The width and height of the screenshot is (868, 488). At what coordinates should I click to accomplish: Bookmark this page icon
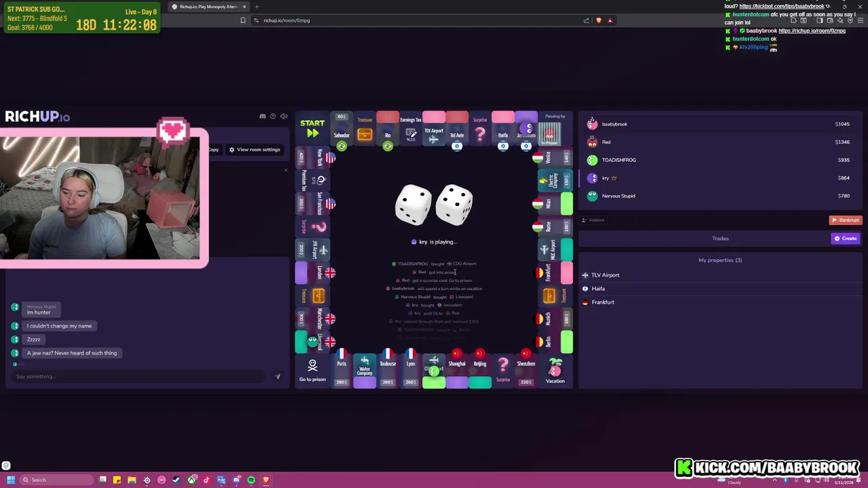click(243, 20)
